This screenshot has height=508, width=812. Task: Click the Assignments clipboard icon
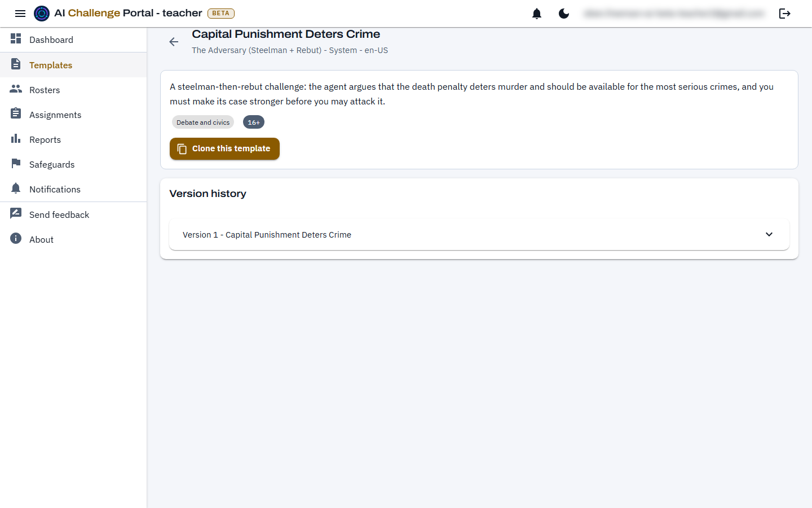16,114
